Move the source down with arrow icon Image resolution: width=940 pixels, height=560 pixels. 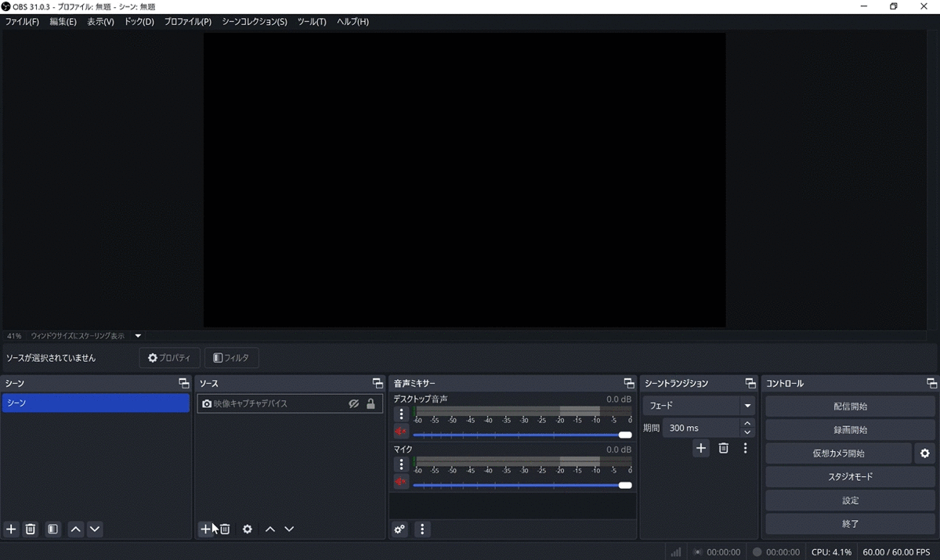(289, 529)
